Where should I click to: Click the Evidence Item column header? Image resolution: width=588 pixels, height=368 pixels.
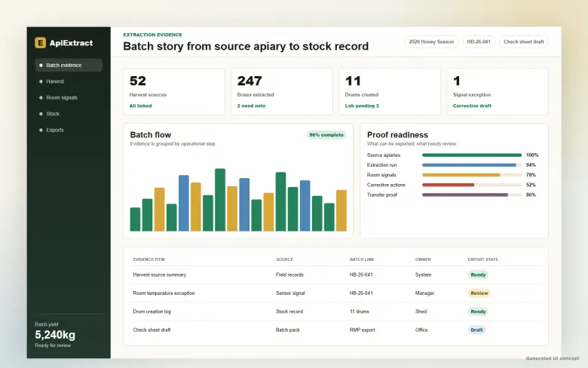tap(149, 259)
